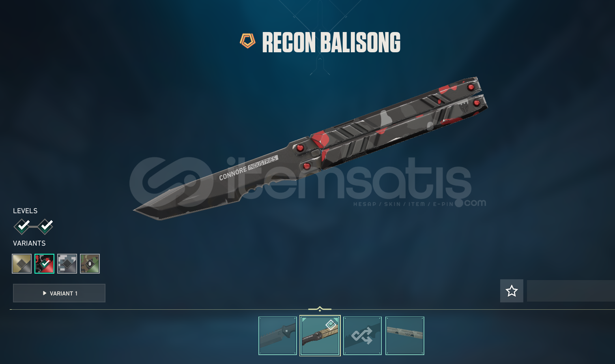The height and width of the screenshot is (364, 615).
Task: Select the red camo variant swatch
Action: (x=45, y=264)
